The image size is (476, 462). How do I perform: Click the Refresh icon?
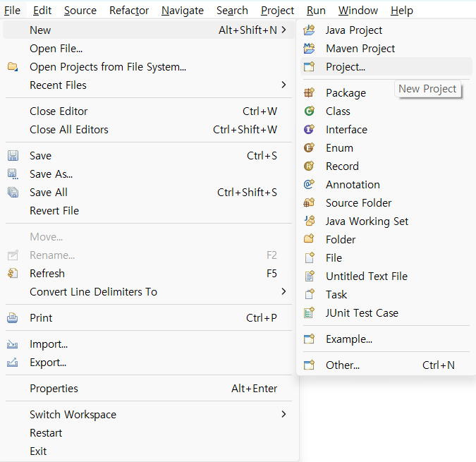click(x=13, y=273)
